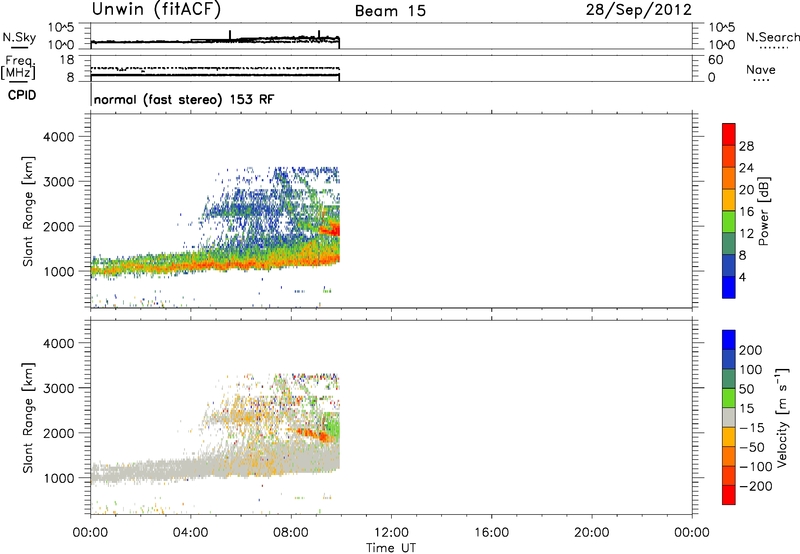Click the '20:00' time axis tick label
Image resolution: width=800 pixels, height=554 pixels.
(x=591, y=533)
